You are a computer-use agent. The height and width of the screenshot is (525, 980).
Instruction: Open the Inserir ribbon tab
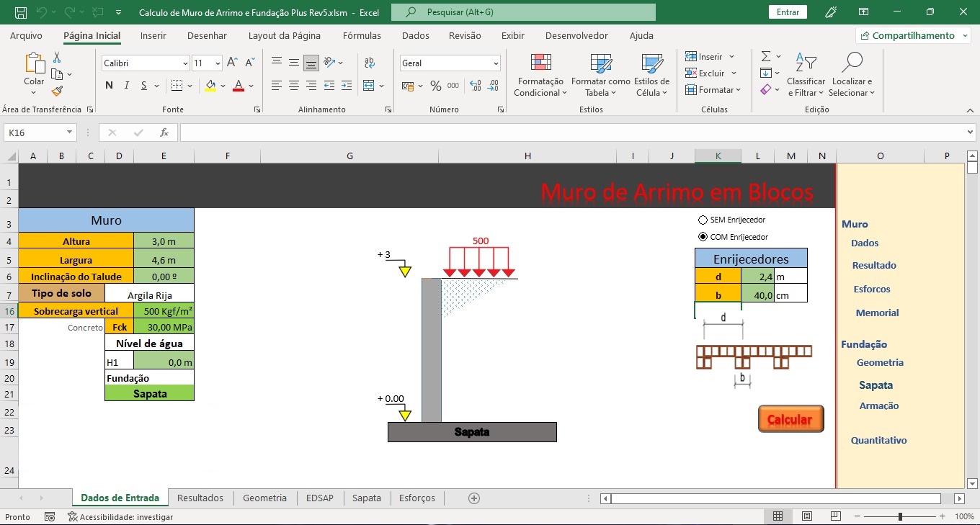pos(153,35)
